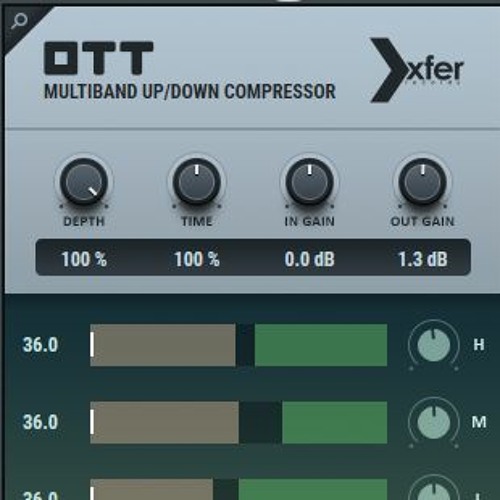Click the H band letter label
This screenshot has height=500, width=500.
[x=479, y=345]
